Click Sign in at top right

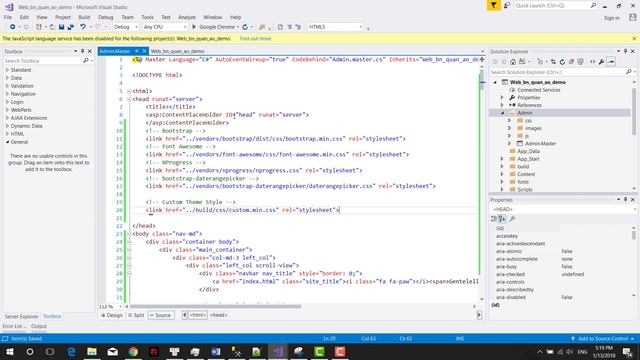click(611, 18)
